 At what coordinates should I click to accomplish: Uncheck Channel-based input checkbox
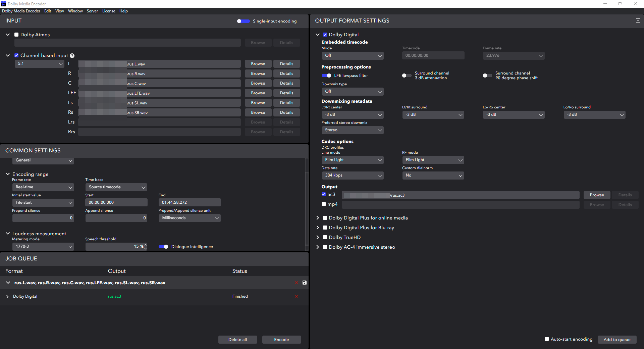point(16,55)
